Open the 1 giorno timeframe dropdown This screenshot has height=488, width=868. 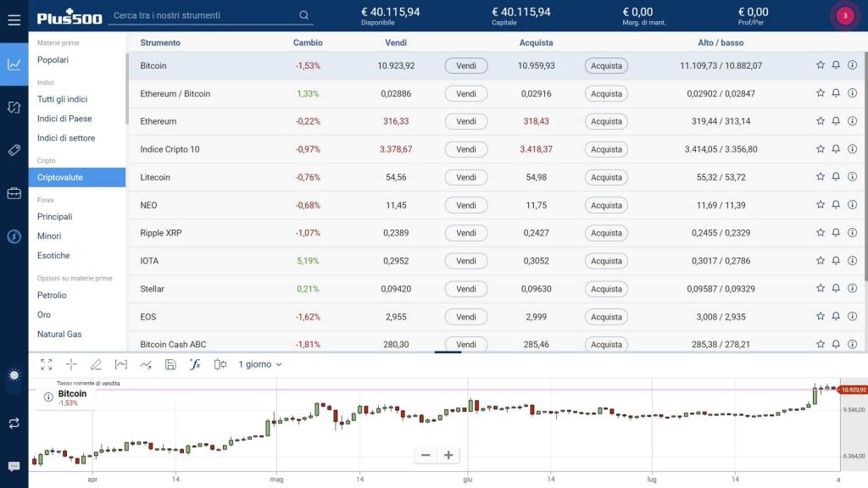coord(260,364)
